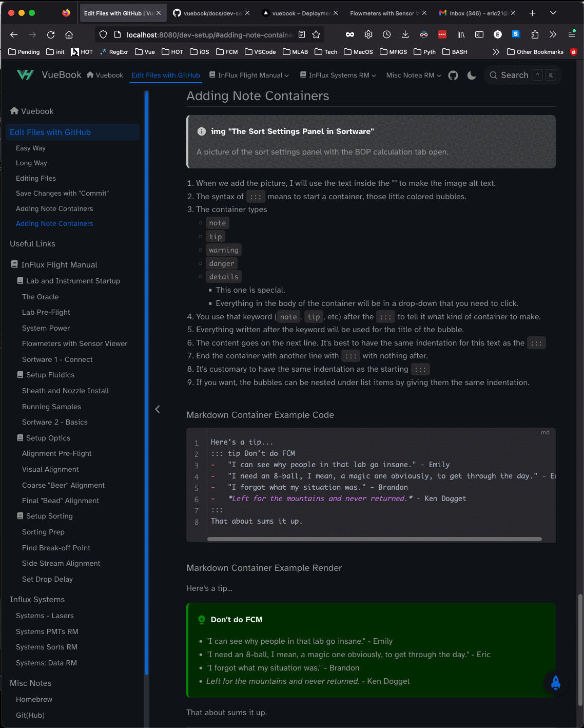Click the code block horizontal scrollbar
584x728 pixels.
click(x=375, y=539)
